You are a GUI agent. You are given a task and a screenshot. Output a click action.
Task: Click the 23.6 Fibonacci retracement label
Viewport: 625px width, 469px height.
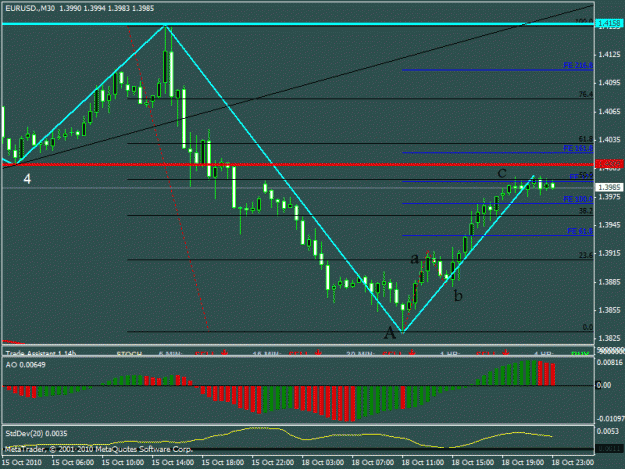coord(586,255)
